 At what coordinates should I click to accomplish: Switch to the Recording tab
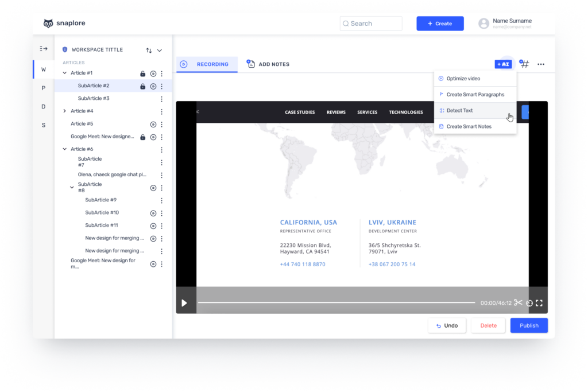pos(207,64)
